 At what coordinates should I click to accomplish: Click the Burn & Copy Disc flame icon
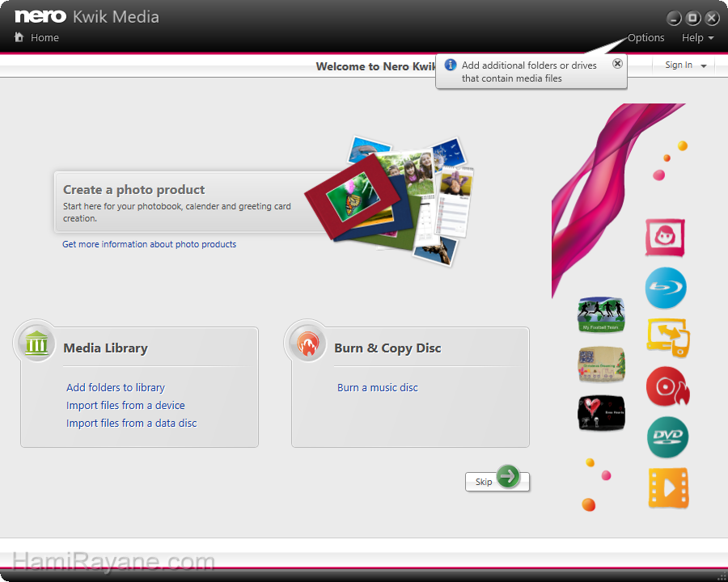[307, 344]
